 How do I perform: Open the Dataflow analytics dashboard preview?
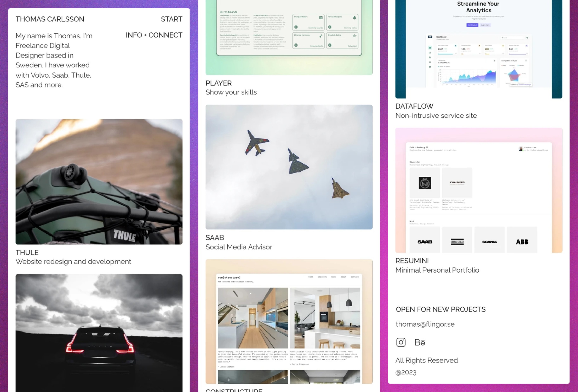tap(479, 49)
